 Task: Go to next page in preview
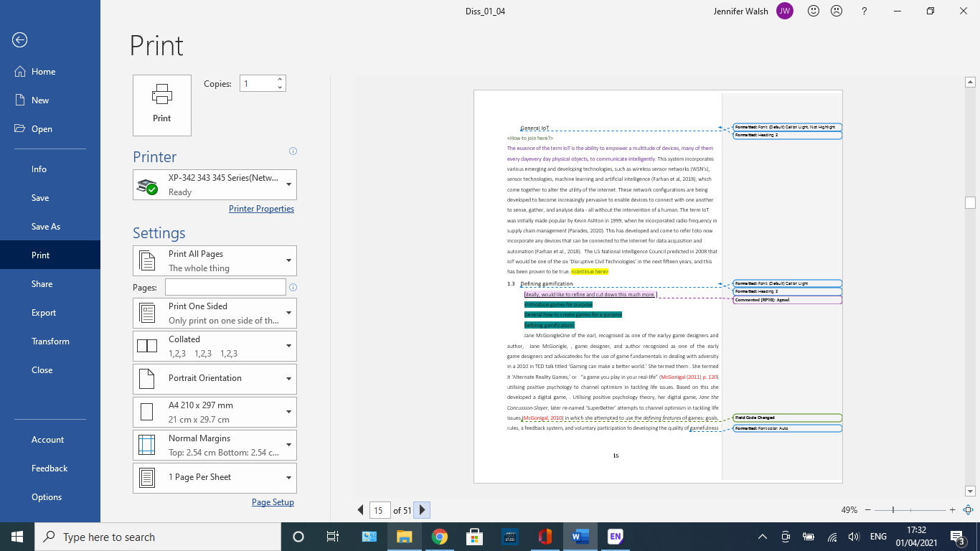click(422, 510)
